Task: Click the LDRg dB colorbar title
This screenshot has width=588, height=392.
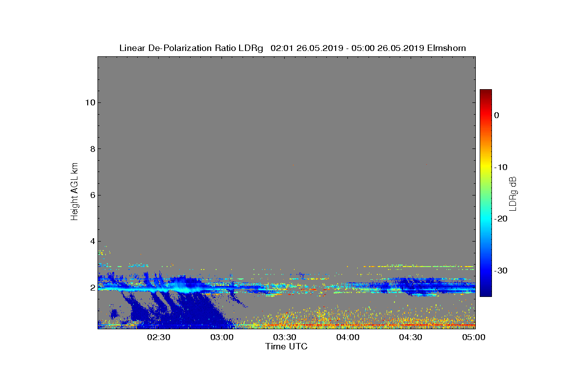Action: click(x=513, y=193)
